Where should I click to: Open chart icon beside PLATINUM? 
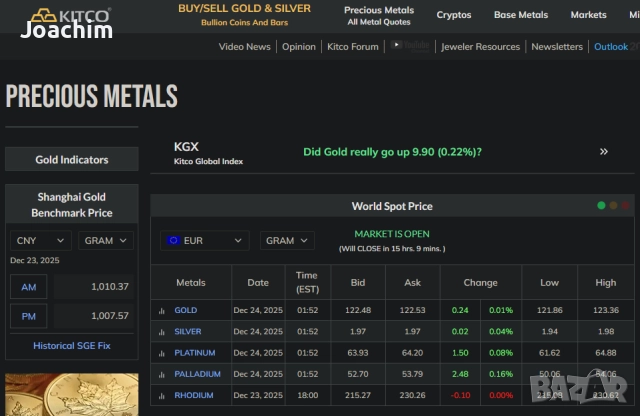tap(161, 353)
